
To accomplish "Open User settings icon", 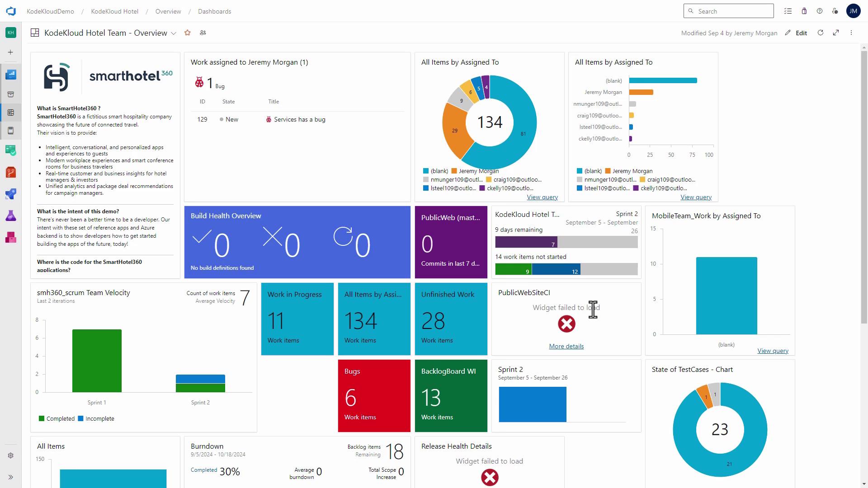I will coord(835,11).
